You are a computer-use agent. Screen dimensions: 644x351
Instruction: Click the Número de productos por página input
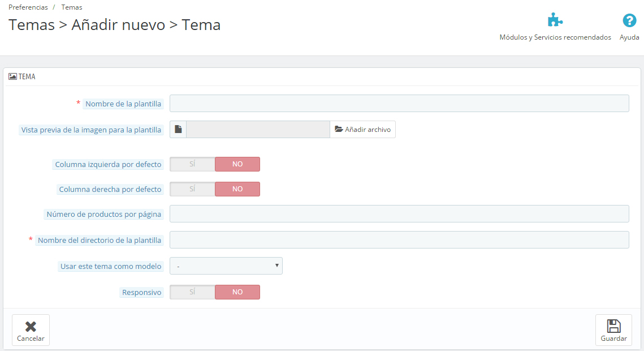tap(399, 214)
